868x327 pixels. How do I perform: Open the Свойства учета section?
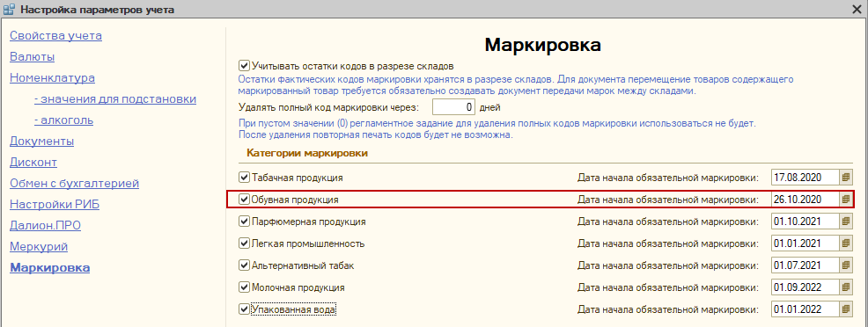coord(56,36)
